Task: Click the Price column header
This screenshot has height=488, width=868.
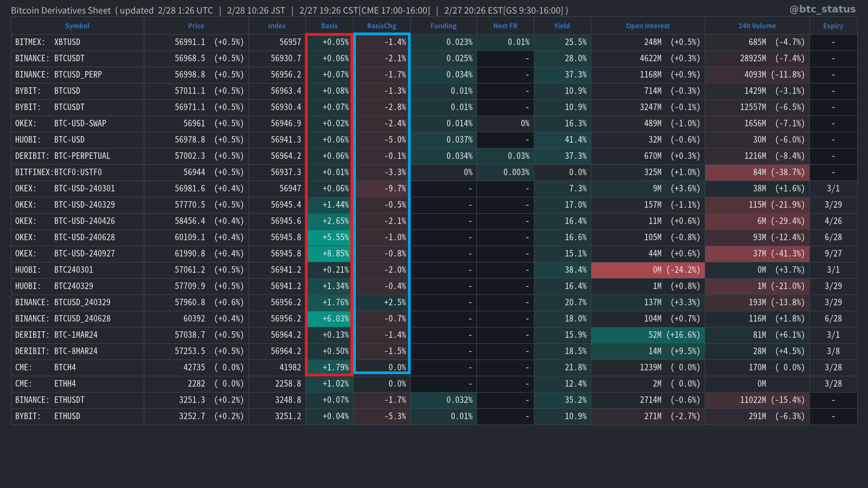Action: click(196, 26)
